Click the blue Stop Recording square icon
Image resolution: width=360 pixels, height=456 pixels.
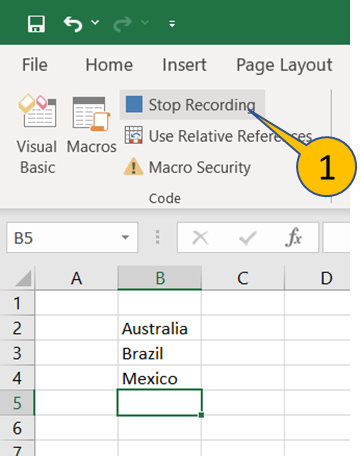pos(134,104)
